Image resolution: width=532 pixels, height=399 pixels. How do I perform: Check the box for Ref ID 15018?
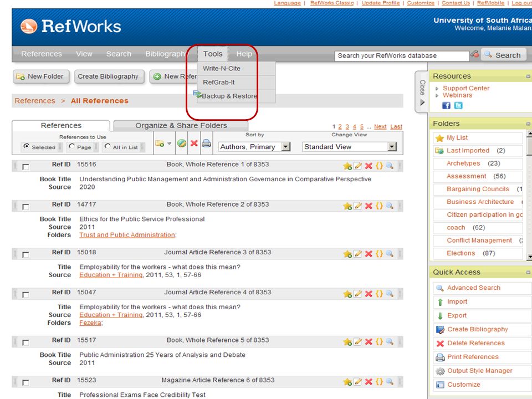click(25, 254)
